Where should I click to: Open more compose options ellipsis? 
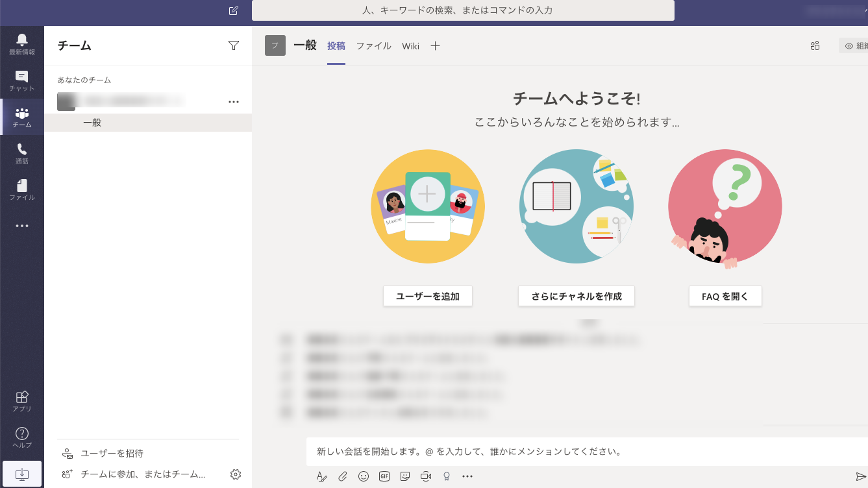[467, 476]
